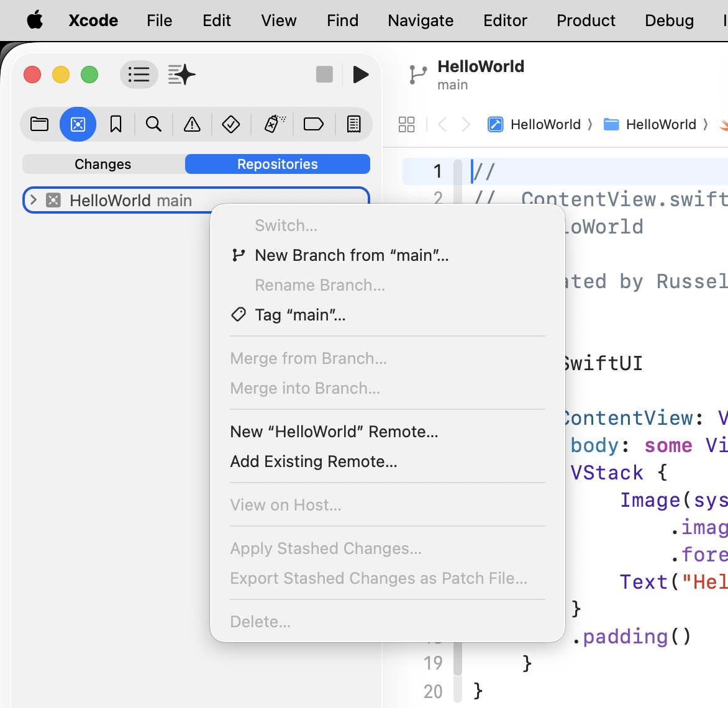Click Add Existing Remote…

(313, 461)
